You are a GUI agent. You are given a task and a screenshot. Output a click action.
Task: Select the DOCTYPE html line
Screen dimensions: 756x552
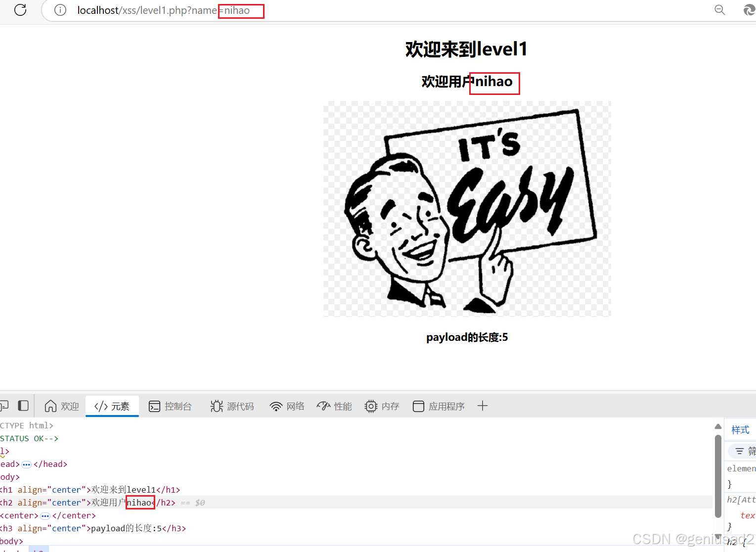coord(356,425)
